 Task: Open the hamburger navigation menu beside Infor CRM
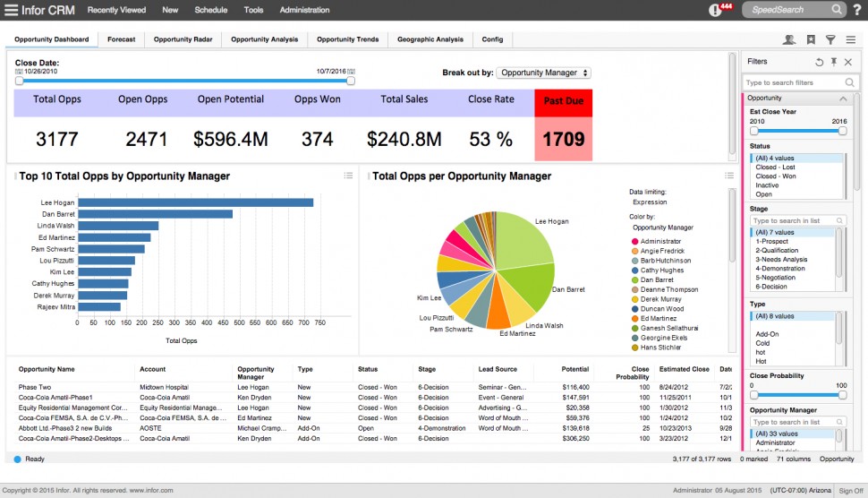tap(11, 10)
